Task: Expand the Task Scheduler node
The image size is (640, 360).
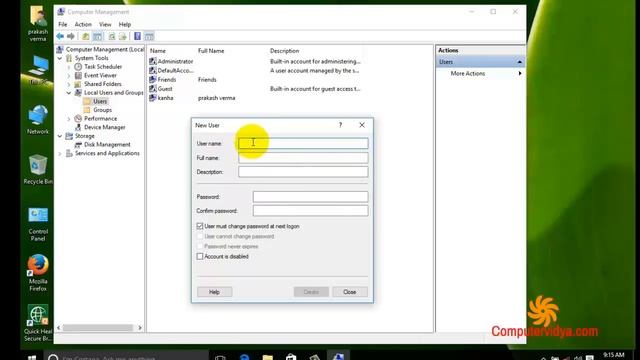Action: 69,67
